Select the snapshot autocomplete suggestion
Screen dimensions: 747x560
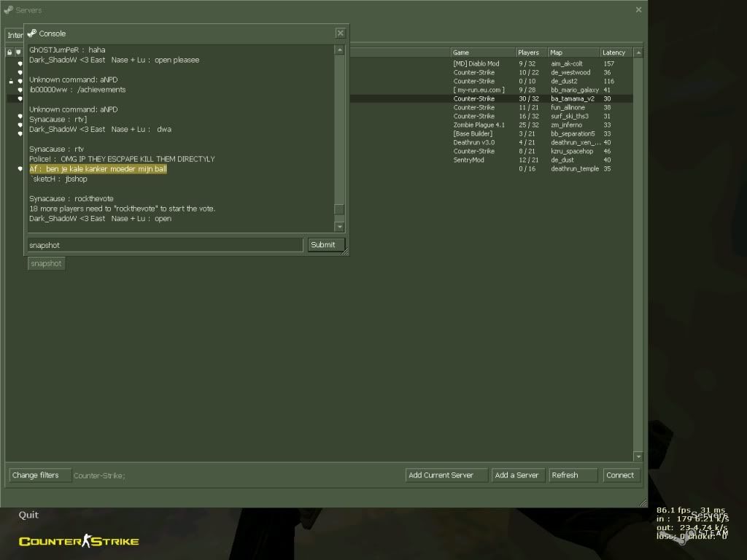coord(46,264)
